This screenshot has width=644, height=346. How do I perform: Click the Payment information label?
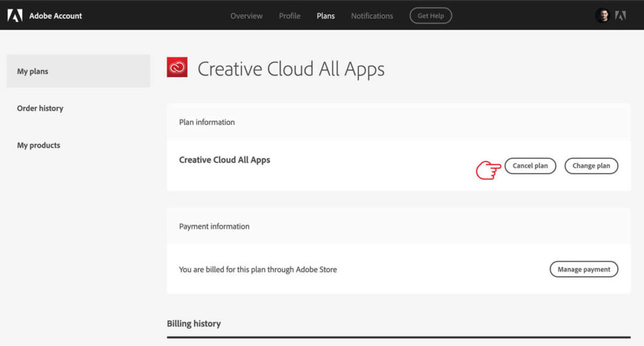pos(214,226)
